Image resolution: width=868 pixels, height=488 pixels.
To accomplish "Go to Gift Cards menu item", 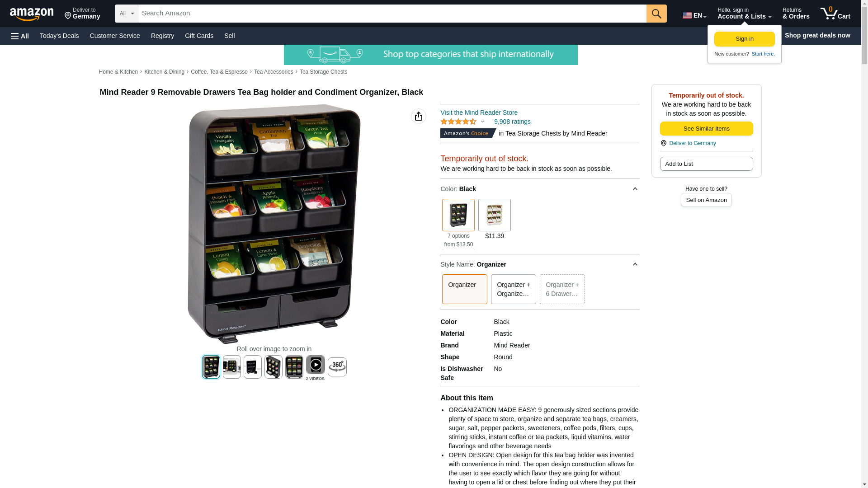I will click(199, 36).
